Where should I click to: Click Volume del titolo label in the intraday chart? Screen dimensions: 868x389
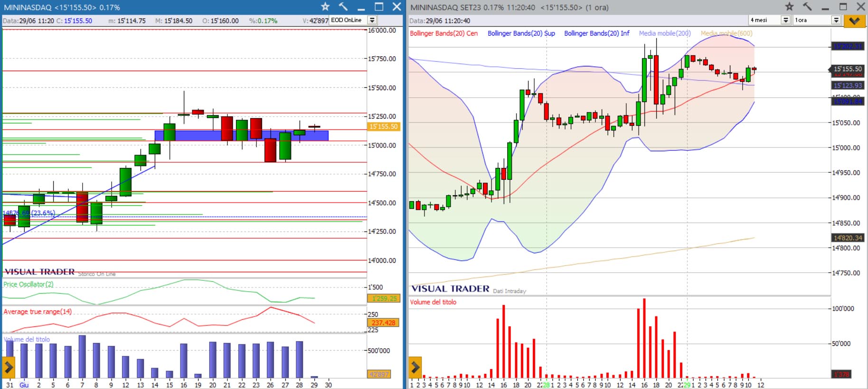point(433,302)
